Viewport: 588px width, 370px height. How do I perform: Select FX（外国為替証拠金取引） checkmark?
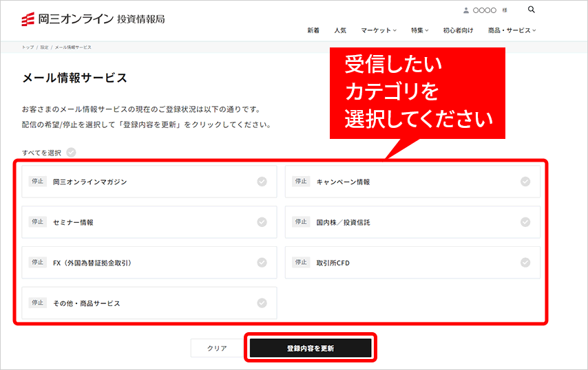click(262, 263)
